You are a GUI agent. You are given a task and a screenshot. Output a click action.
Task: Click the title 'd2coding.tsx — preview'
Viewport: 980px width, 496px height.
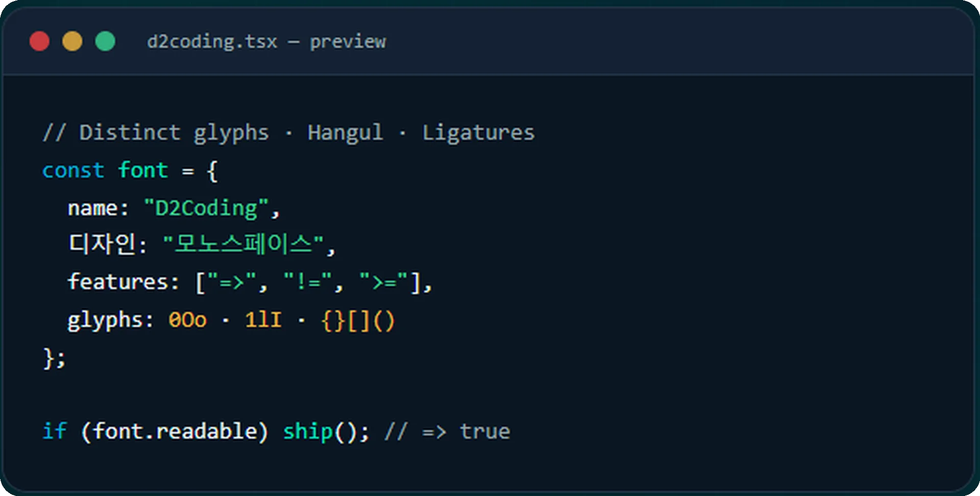pos(266,42)
